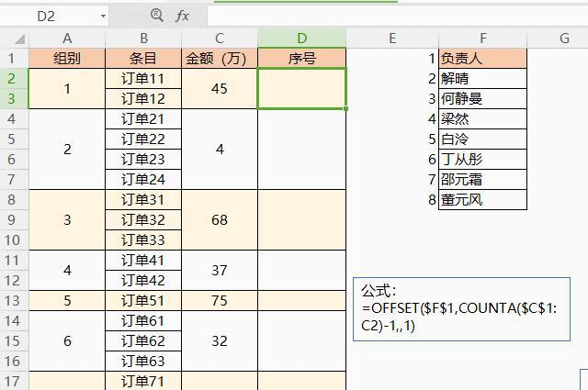Click the group cell with value 1
588x390 pixels.
point(67,88)
